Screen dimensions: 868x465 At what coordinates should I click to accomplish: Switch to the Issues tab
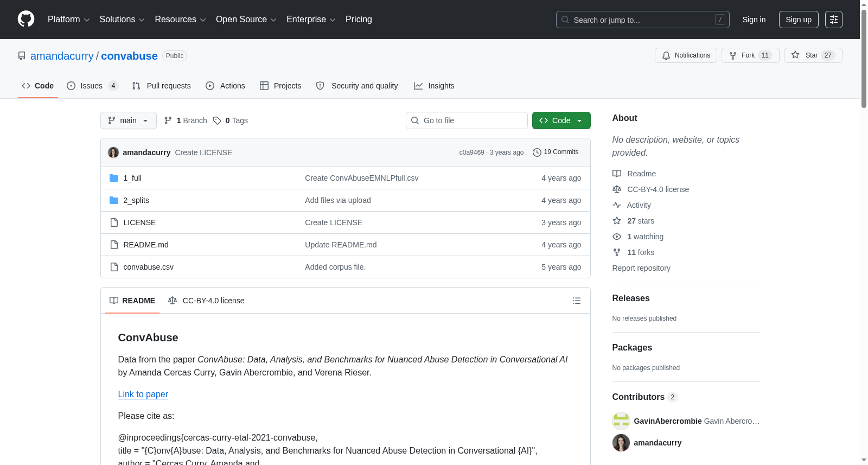[92, 86]
